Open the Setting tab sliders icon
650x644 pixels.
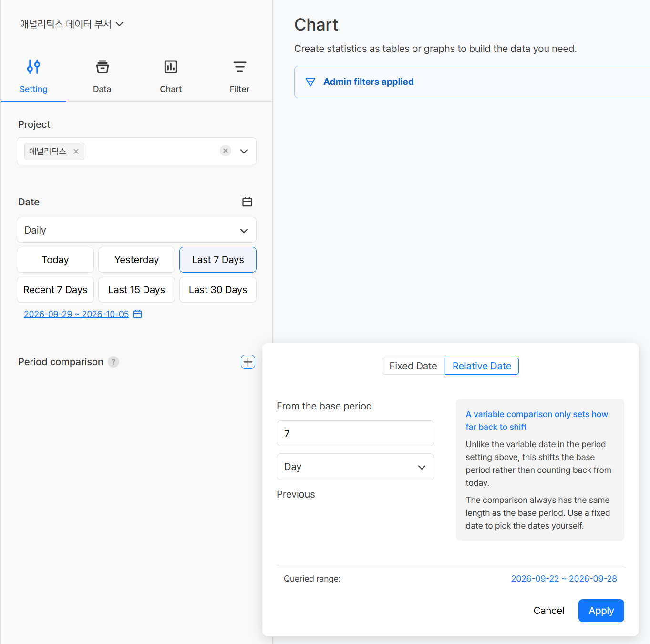coord(33,67)
